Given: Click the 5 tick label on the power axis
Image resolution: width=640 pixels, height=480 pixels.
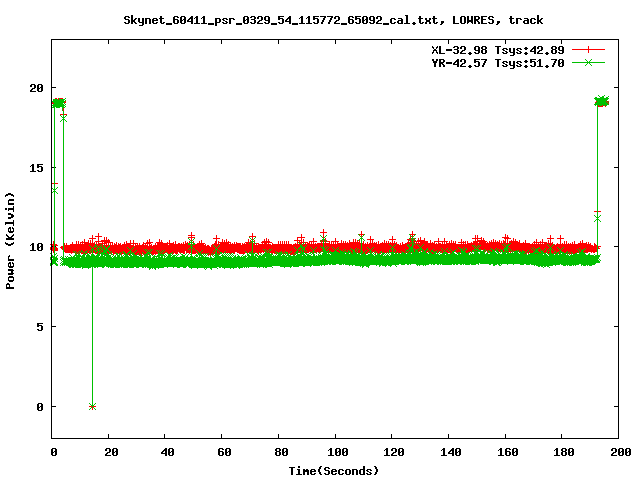Looking at the screenshot, I should point(38,327).
